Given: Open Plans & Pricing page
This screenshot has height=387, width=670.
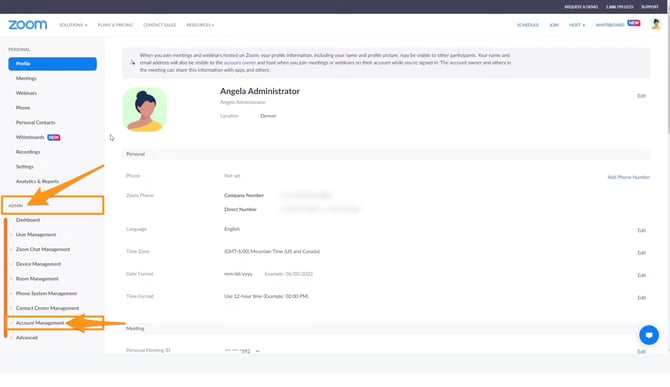Looking at the screenshot, I should pyautogui.click(x=115, y=25).
